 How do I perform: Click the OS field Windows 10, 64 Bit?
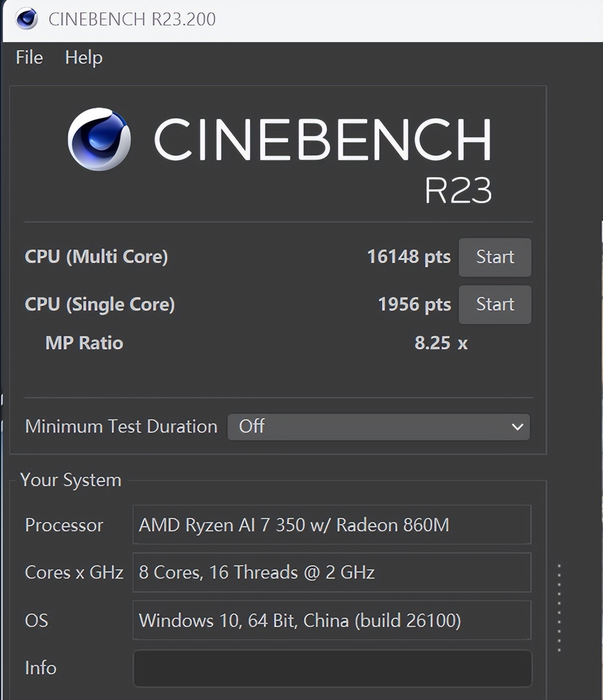click(x=332, y=620)
